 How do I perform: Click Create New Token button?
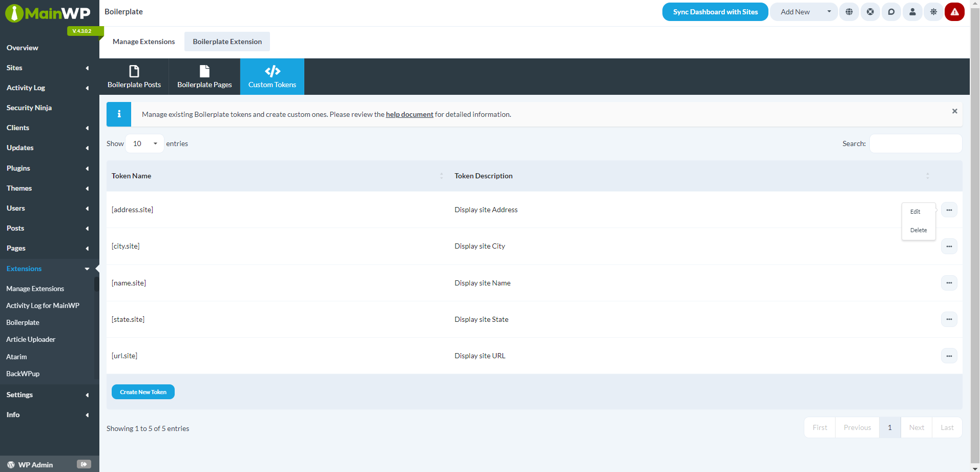point(143,392)
